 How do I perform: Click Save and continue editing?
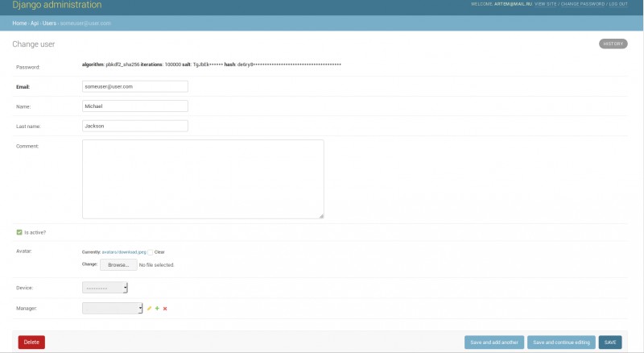(x=561, y=343)
